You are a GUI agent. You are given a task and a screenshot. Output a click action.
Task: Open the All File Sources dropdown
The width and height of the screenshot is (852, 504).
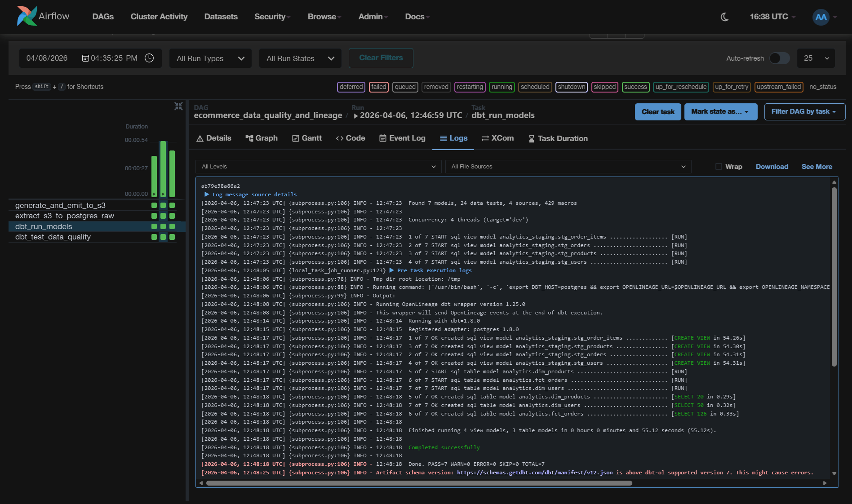click(x=568, y=167)
